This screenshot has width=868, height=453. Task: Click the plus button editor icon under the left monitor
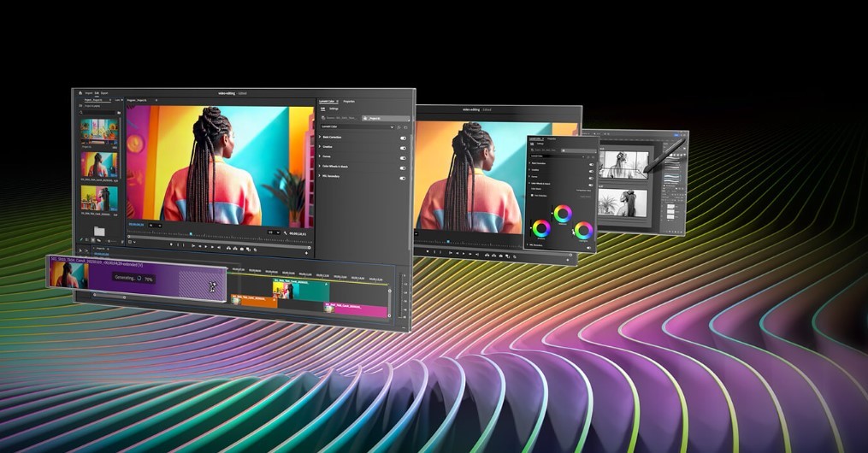pyautogui.click(x=306, y=253)
